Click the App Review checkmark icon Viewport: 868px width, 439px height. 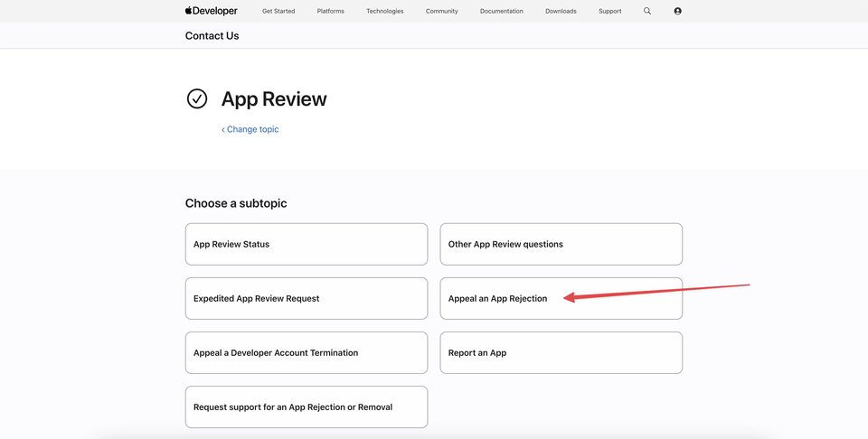(x=197, y=99)
